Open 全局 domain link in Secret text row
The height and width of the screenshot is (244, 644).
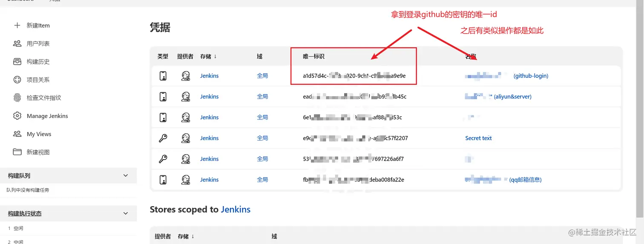[x=262, y=138]
